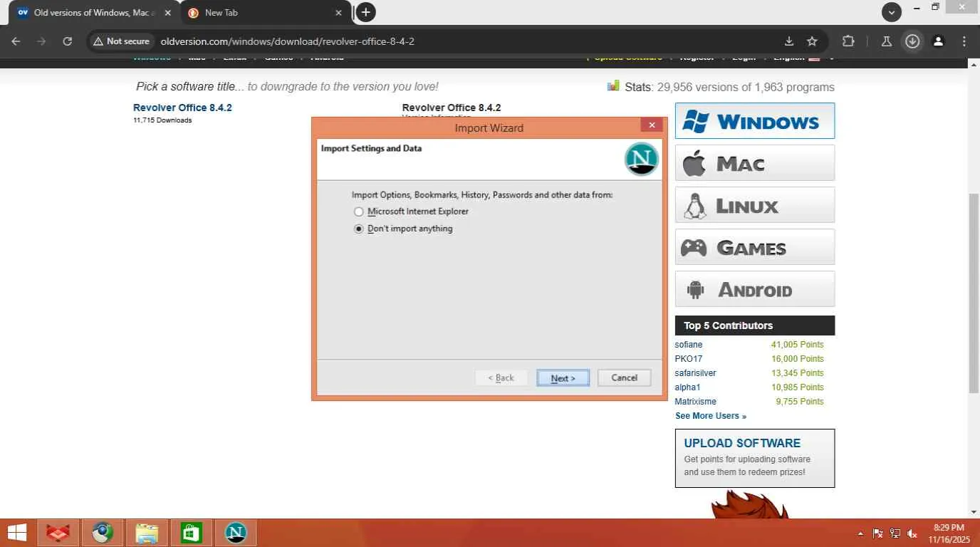980x547 pixels.
Task: Show browser downloads from the toolbar
Action: point(912,41)
